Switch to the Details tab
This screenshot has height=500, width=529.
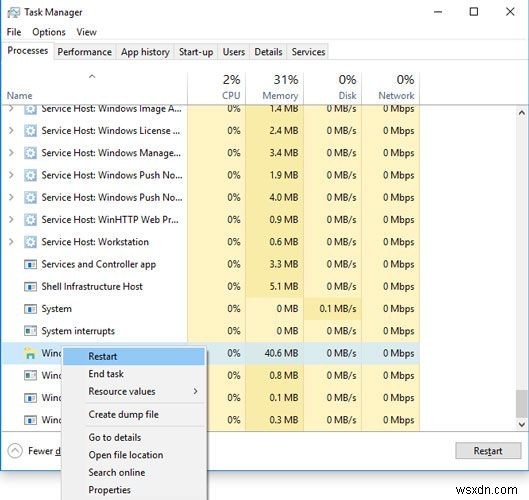(x=269, y=52)
